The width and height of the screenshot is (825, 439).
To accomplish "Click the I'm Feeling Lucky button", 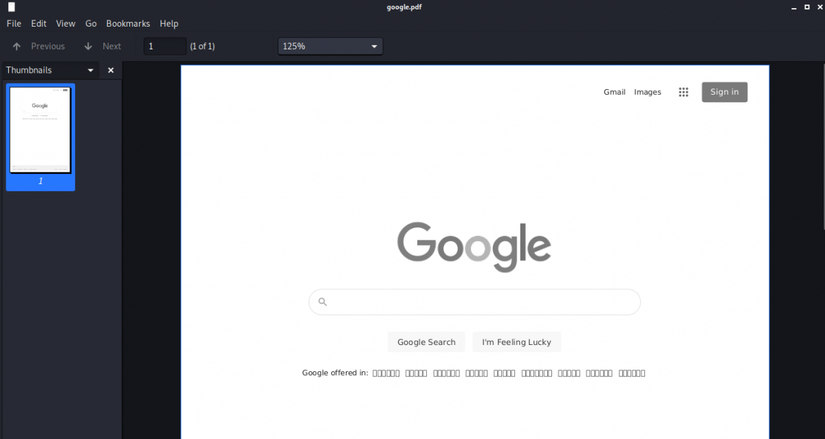I will click(517, 342).
